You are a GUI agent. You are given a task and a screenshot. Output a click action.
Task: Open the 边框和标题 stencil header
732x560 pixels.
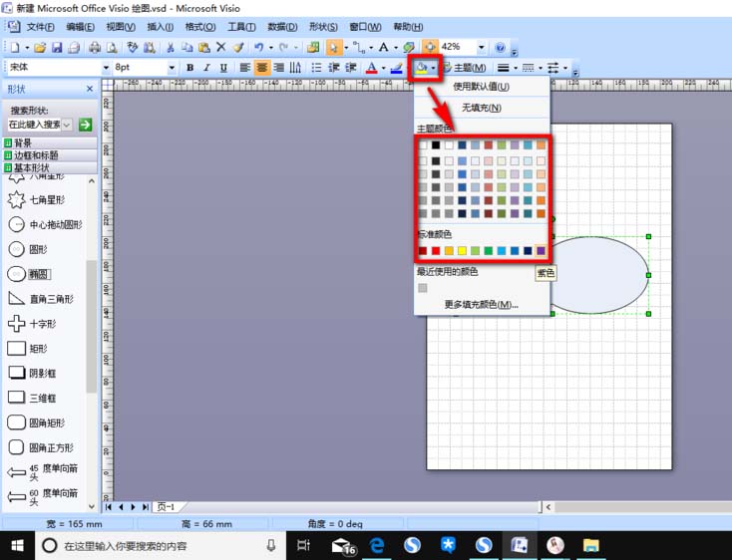[51, 155]
